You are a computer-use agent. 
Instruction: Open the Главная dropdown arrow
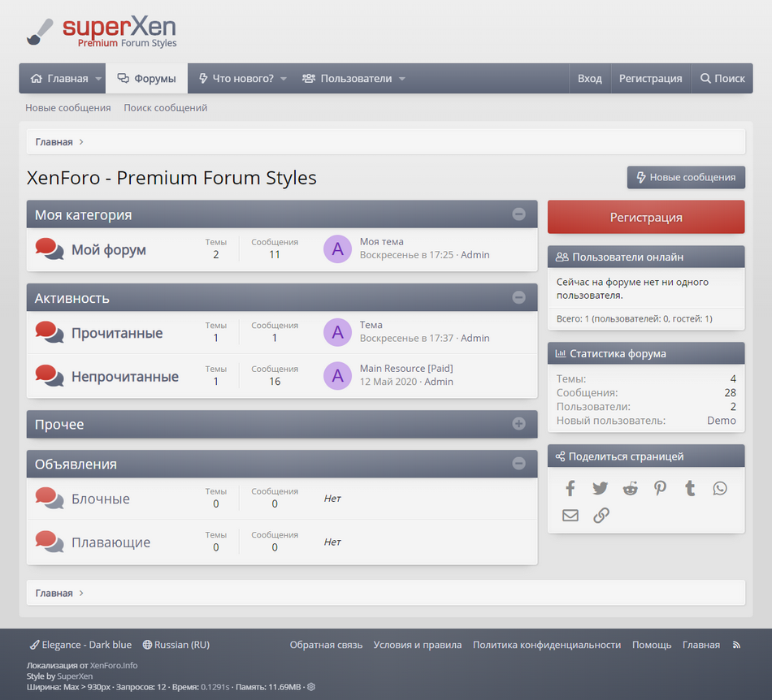[98, 79]
